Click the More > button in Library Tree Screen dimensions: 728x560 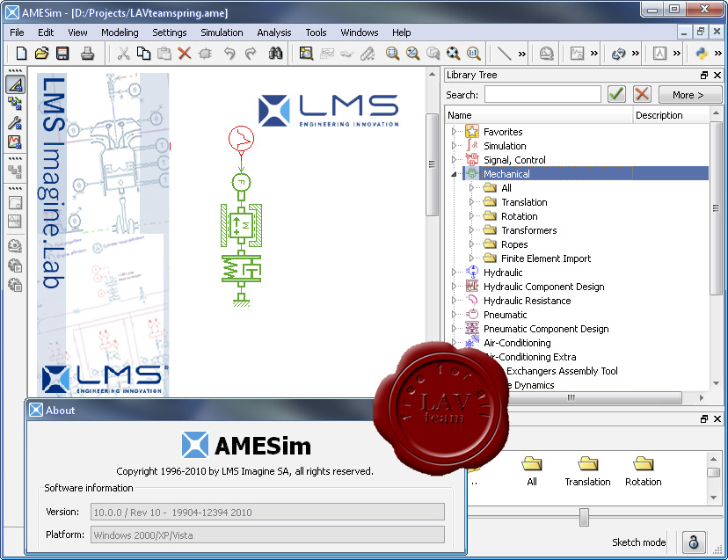(688, 95)
